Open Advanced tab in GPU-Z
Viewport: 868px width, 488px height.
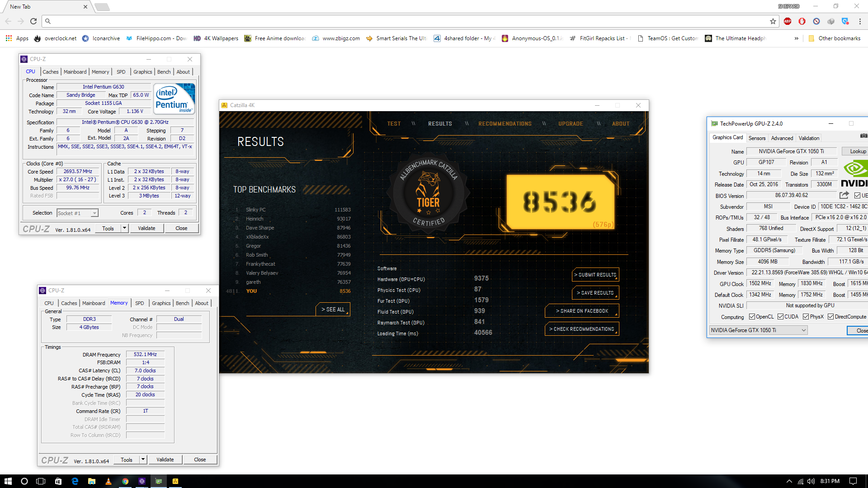pyautogui.click(x=782, y=138)
